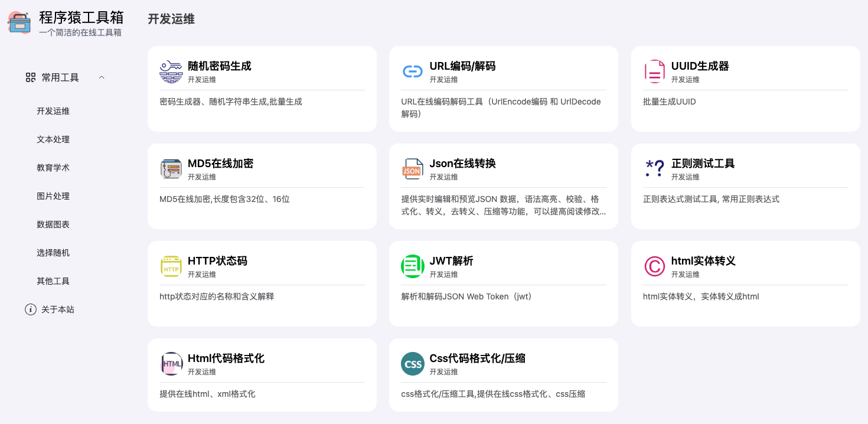Click the yellow HTTP status code icon

point(171,266)
